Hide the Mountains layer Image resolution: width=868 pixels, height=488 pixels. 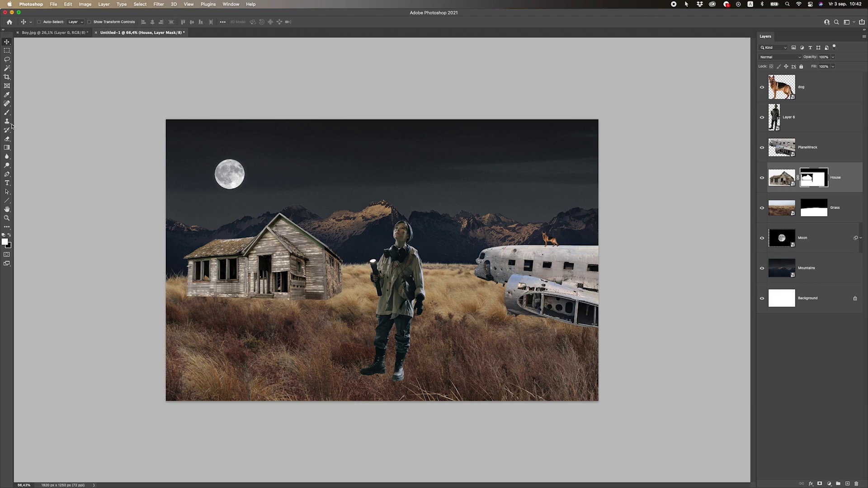pos(762,268)
